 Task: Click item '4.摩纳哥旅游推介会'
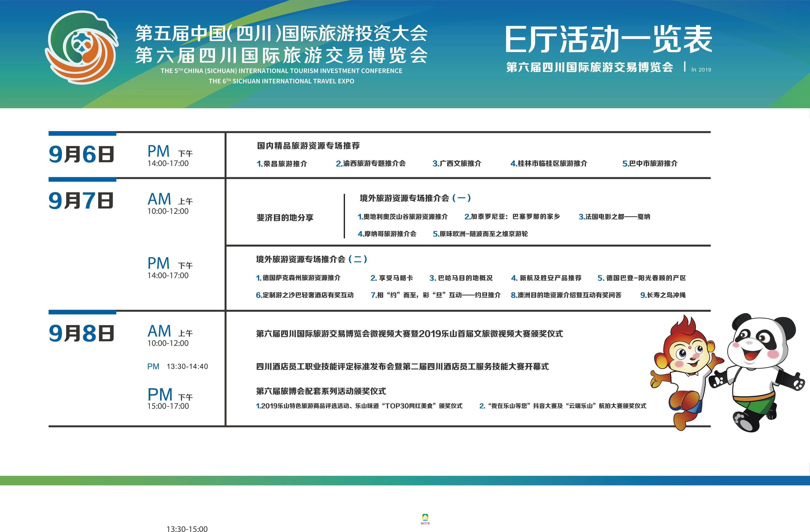[387, 234]
